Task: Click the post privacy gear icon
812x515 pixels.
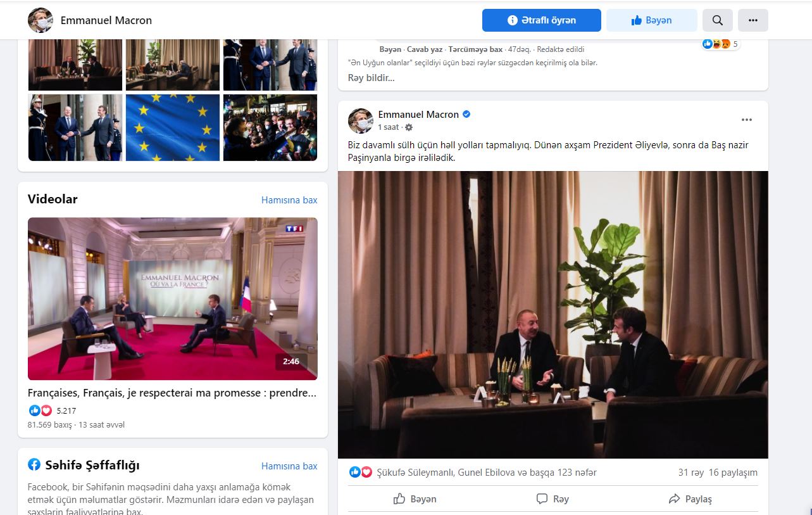Action: click(x=409, y=127)
